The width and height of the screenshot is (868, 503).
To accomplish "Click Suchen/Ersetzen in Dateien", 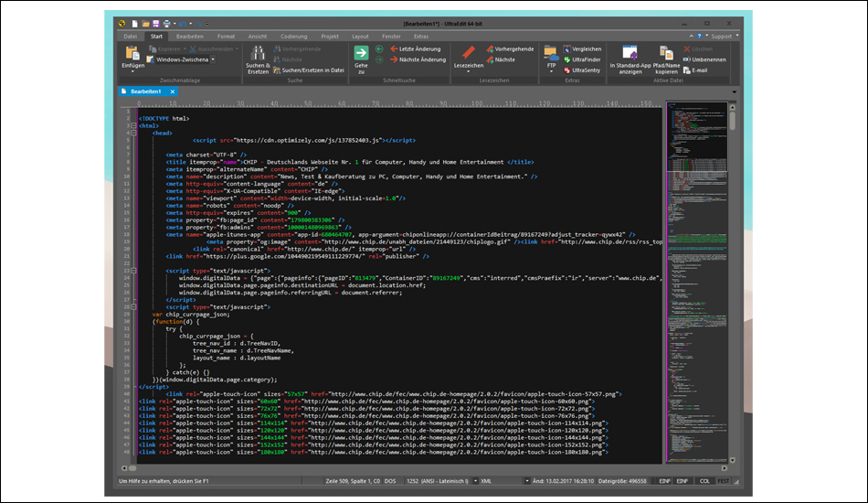I will (x=308, y=70).
